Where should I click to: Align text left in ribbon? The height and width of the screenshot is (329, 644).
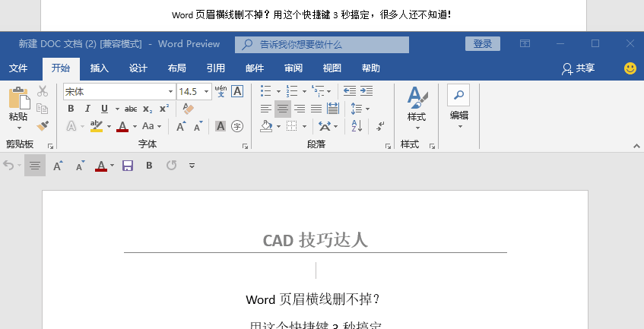pos(265,109)
